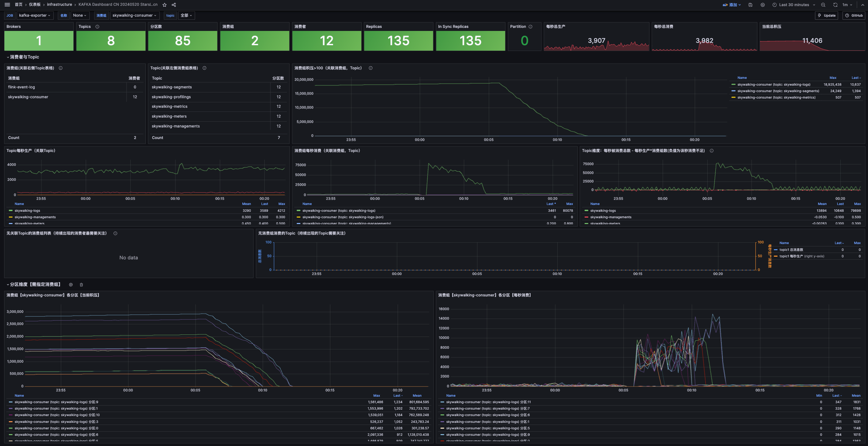
Task: Toggle 分区:10 series in 当前积压 legend
Action: [x=57, y=415]
